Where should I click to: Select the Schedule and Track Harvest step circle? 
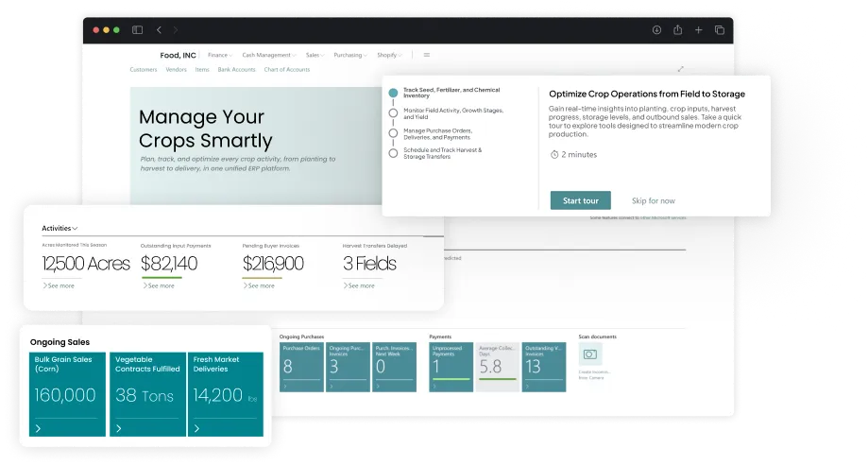tap(393, 153)
